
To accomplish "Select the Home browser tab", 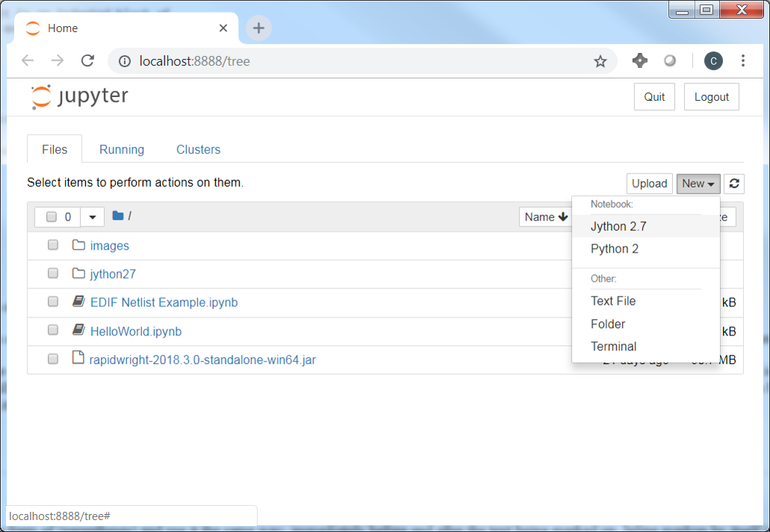I will 126,28.
